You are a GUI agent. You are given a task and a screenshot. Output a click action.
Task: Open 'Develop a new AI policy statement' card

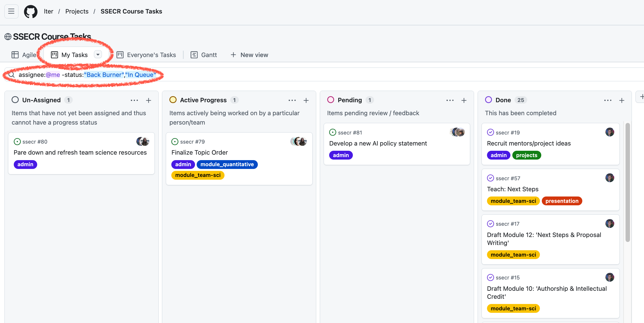(x=378, y=143)
